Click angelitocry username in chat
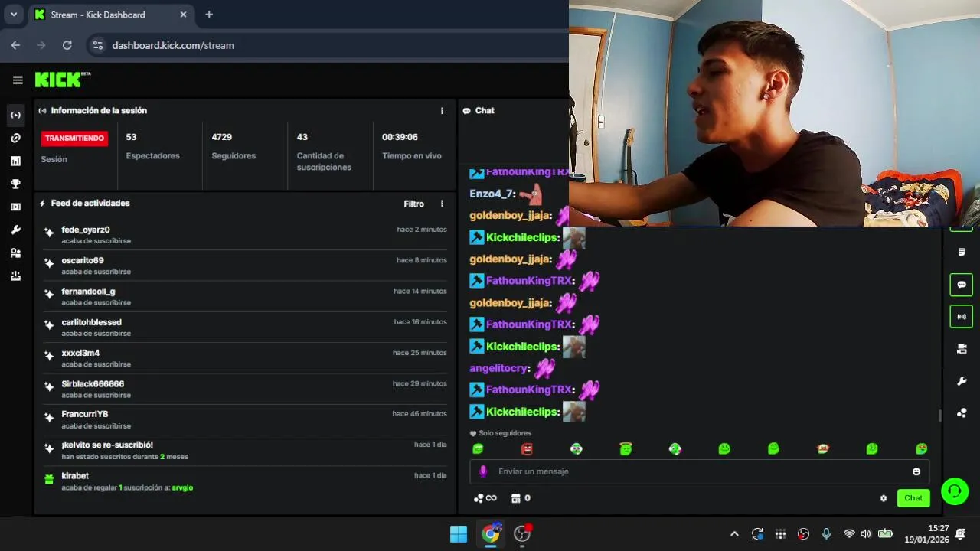 coord(498,368)
